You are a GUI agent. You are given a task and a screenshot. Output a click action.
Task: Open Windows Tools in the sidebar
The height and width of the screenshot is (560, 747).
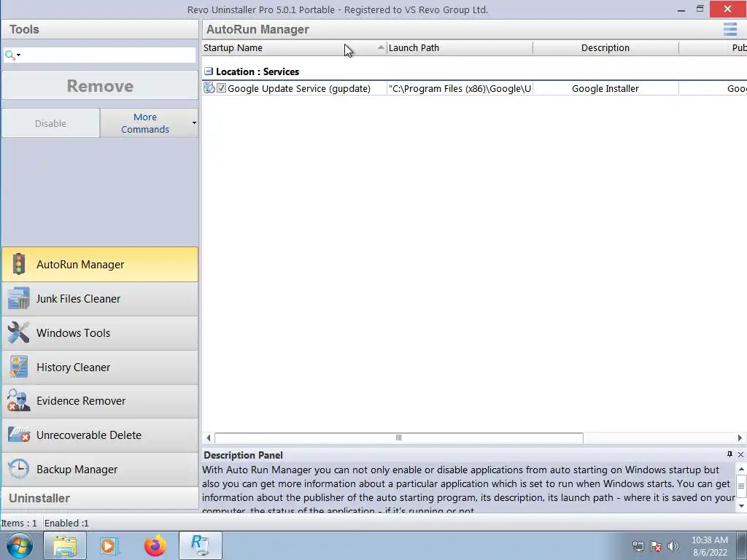(99, 332)
